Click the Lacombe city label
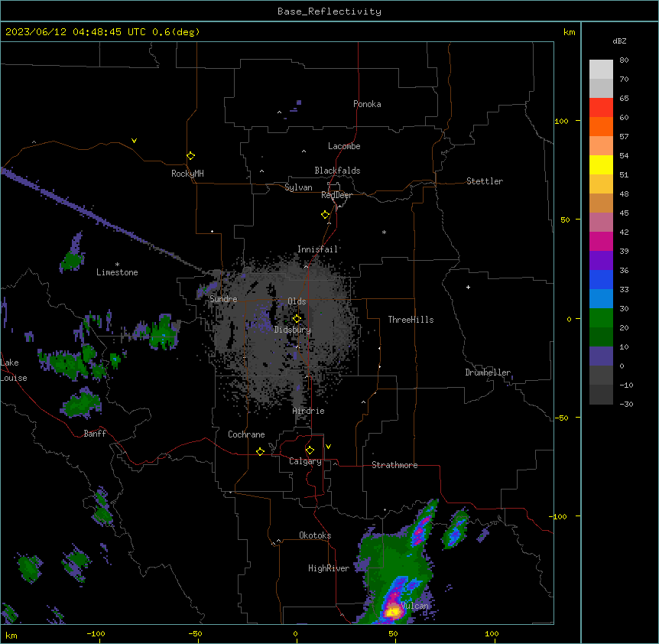The height and width of the screenshot is (644, 659). point(344,146)
